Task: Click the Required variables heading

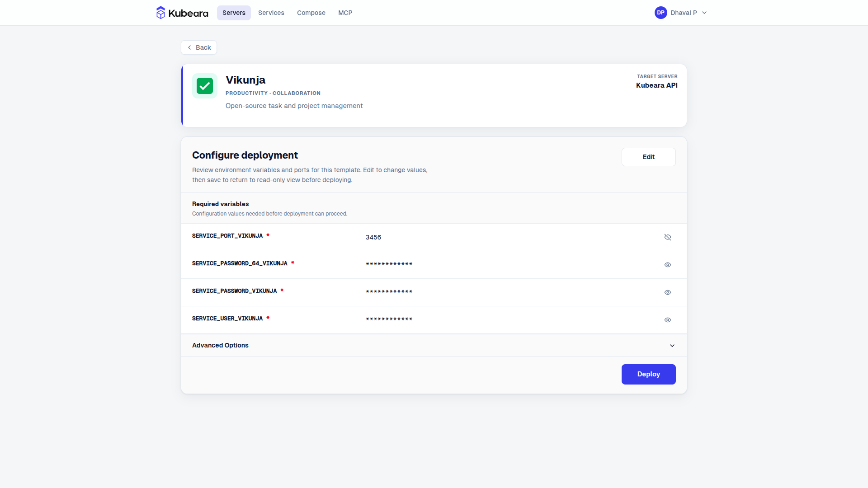Action: tap(220, 204)
